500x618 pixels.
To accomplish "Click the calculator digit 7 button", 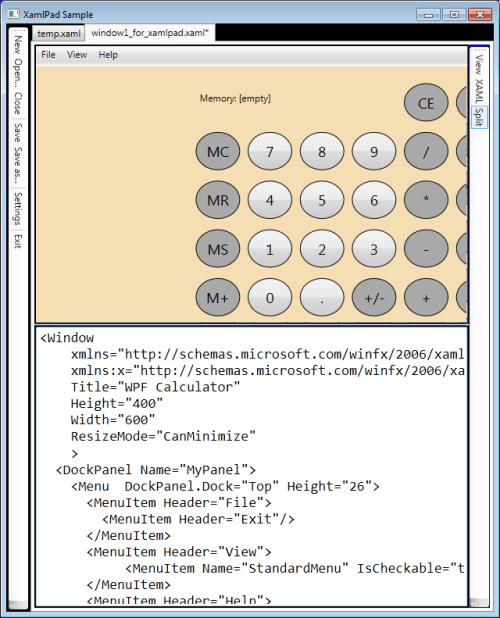I will point(270,152).
